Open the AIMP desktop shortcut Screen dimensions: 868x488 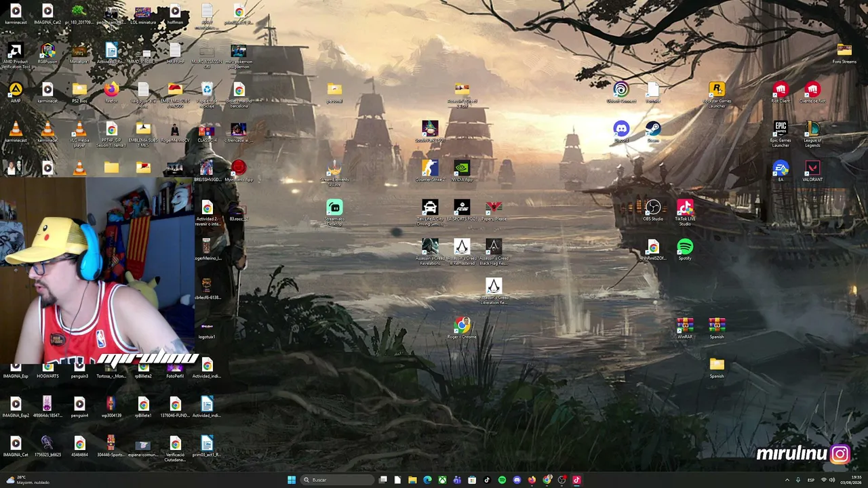[x=16, y=92]
